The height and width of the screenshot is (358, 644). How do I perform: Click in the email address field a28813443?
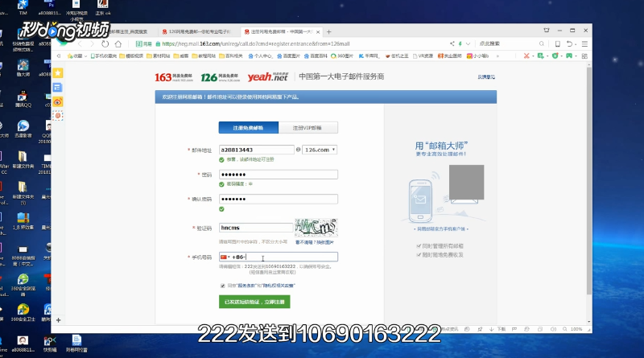[x=256, y=150]
